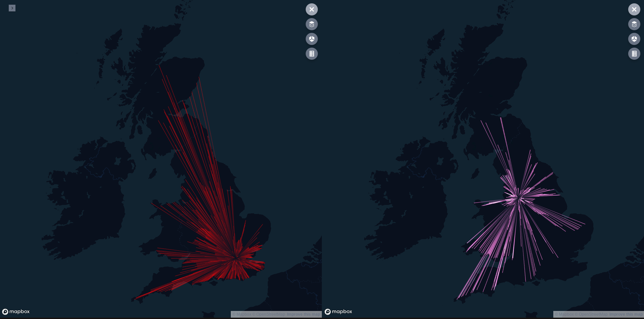
Task: Close the left map panel
Action: (311, 9)
